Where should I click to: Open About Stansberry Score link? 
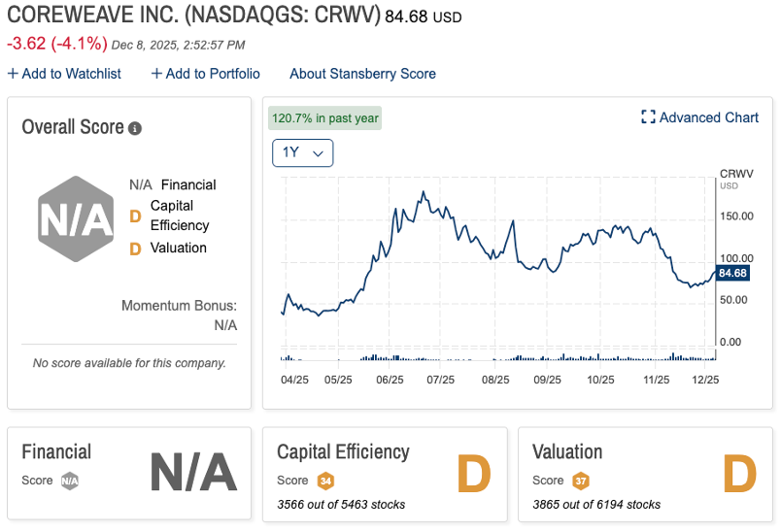click(x=362, y=74)
